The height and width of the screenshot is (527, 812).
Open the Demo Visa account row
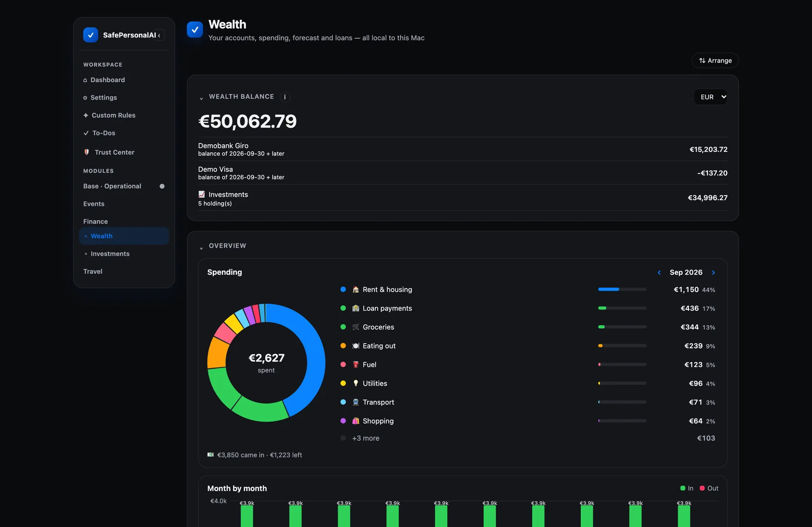(463, 173)
